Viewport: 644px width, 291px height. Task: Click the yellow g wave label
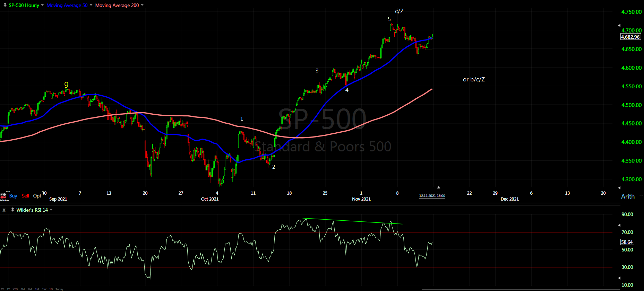(66, 84)
